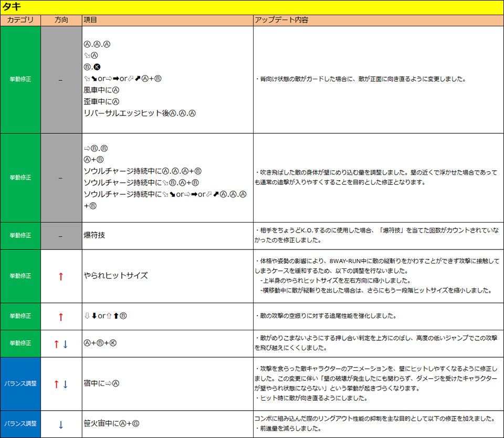The height and width of the screenshot is (438, 504).
Task: Click the 風車中にⒶ command line
Action: click(x=102, y=90)
